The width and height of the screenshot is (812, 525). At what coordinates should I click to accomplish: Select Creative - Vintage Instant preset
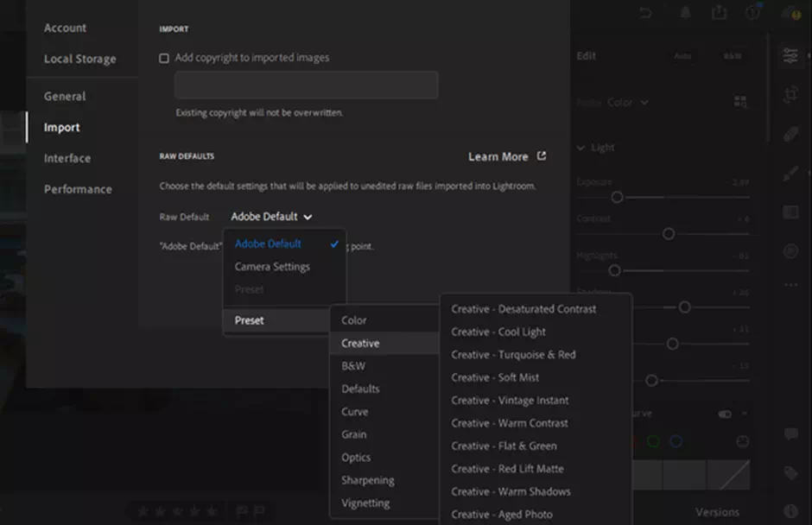click(510, 400)
